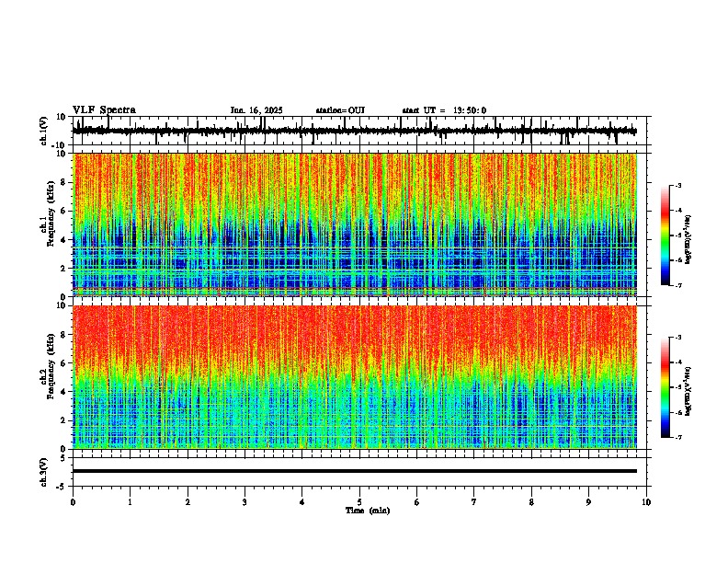This screenshot has height=563, width=728.
Task: Click the ch.1 colorbar log(PSD) unit label
Action: [688, 239]
